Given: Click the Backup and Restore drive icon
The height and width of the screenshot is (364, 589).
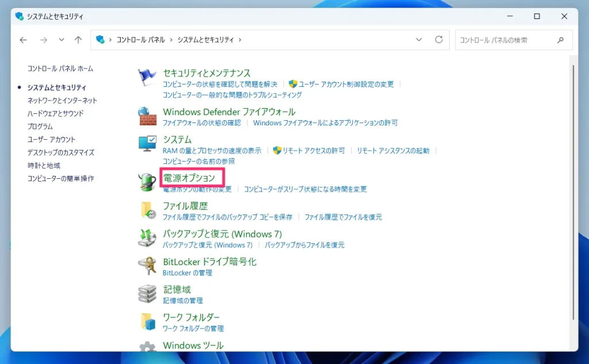Looking at the screenshot, I should pos(147,238).
